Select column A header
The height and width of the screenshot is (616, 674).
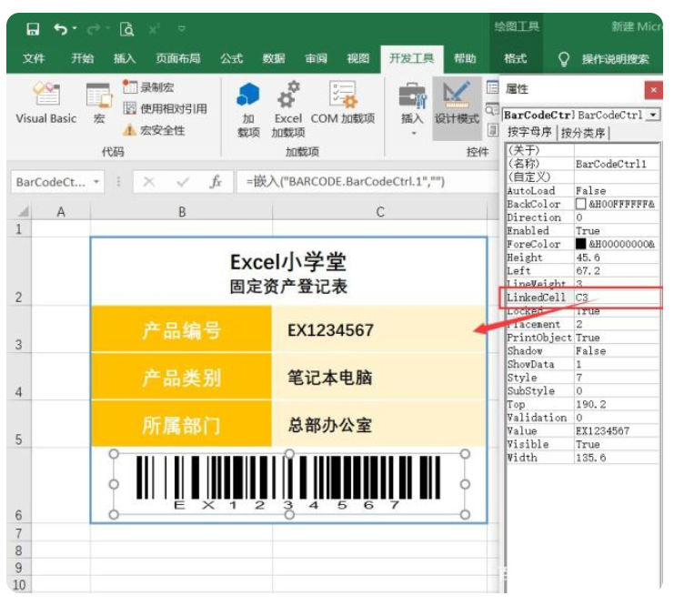[61, 212]
